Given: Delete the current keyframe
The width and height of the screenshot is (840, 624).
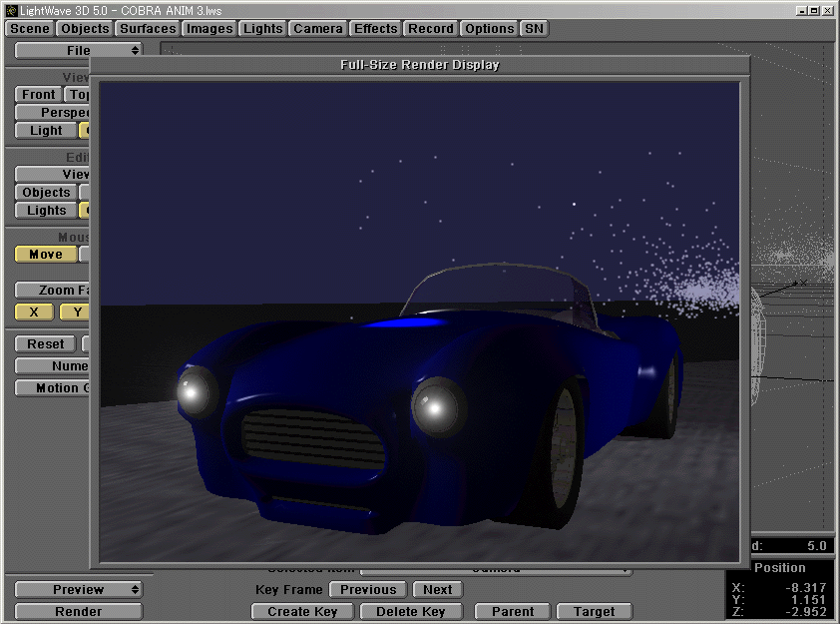Looking at the screenshot, I should click(x=411, y=611).
